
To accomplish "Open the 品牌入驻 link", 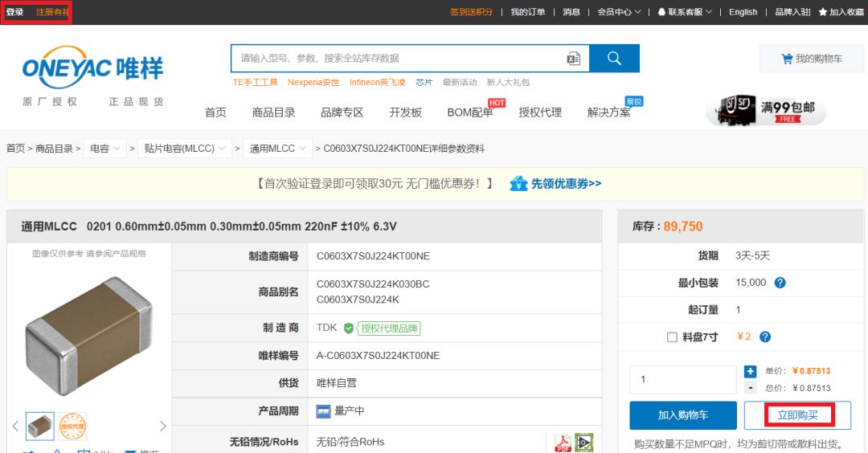I will pos(792,11).
